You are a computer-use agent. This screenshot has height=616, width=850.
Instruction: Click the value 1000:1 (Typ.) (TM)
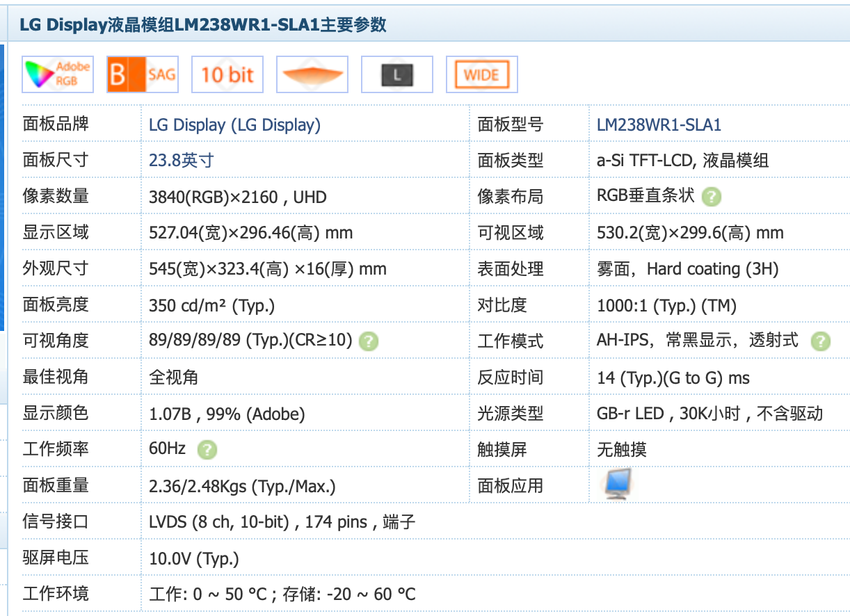pyautogui.click(x=666, y=305)
